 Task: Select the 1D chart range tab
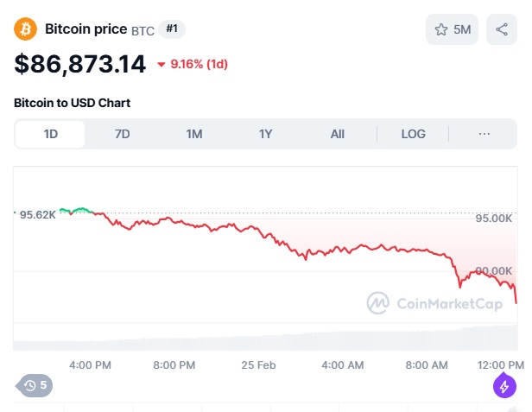pyautogui.click(x=50, y=134)
